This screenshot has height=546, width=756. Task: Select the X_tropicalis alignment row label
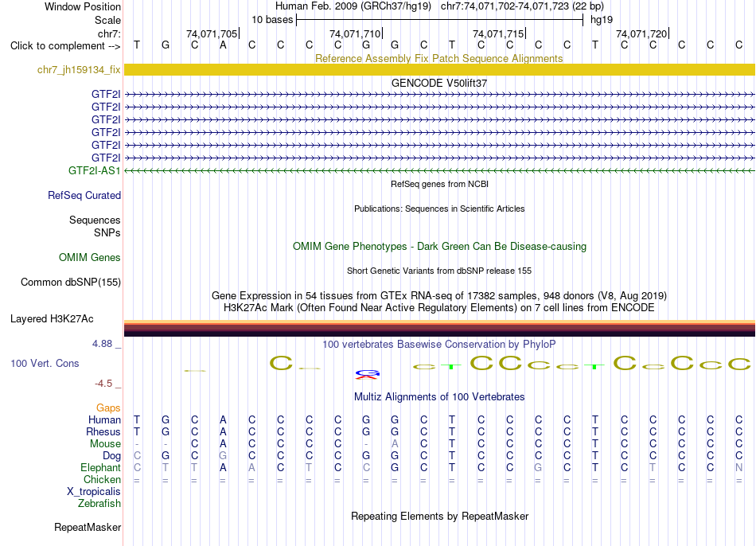pyautogui.click(x=94, y=492)
